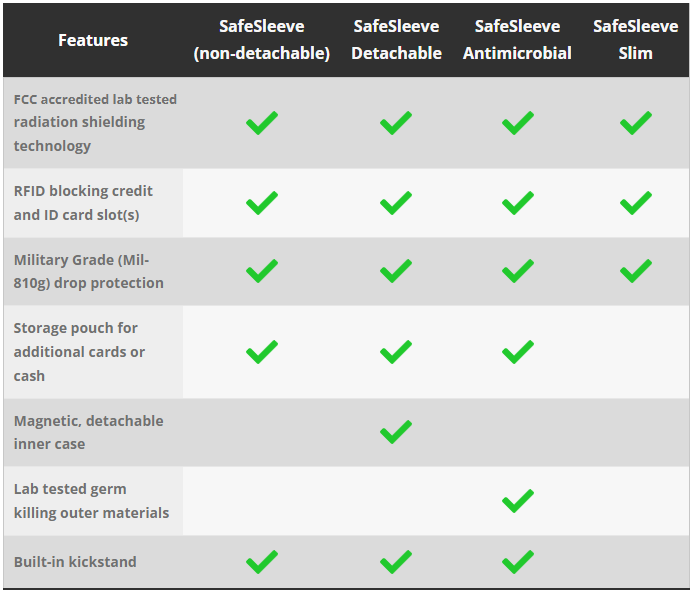Screen dimensions: 694x594
Task: Click Military Grade checkmark under SafeSleeve Slim
Action: [635, 271]
